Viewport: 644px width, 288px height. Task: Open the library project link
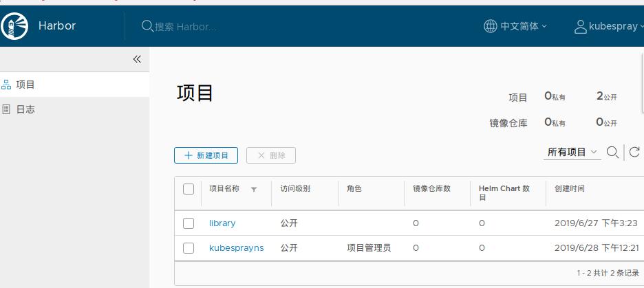(222, 223)
